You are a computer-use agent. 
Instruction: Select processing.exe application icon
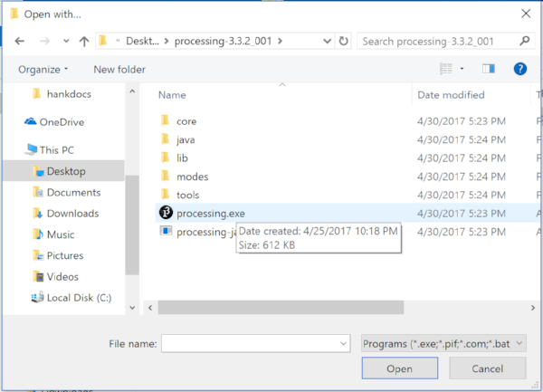pos(166,213)
